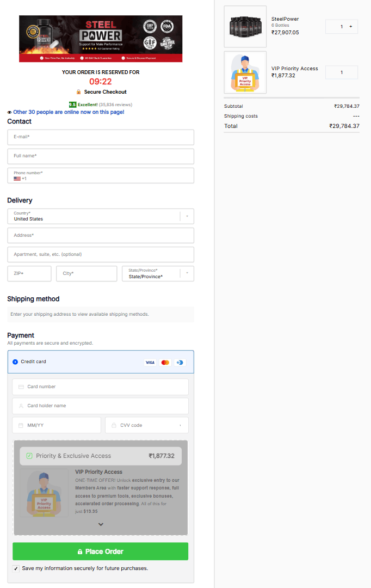Click the 09:22 countdown timer
The width and height of the screenshot is (371, 588).
click(101, 81)
